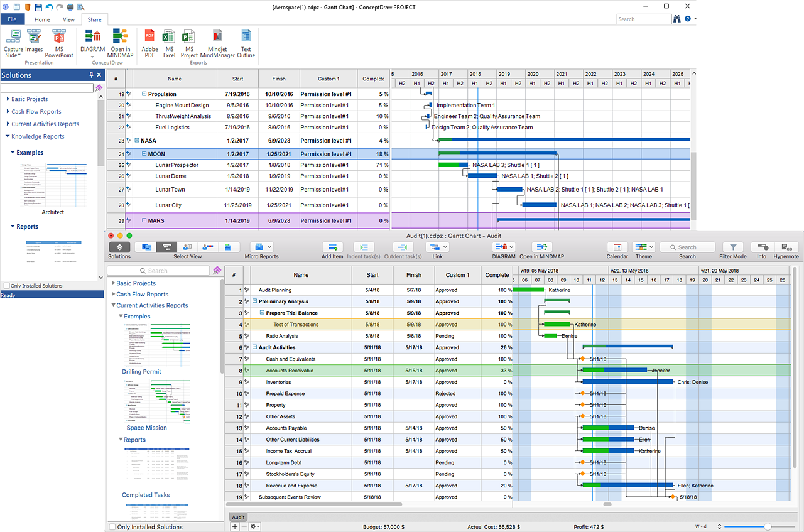804x532 pixels.
Task: Close the Solutions panel in Aerospace window
Action: 99,75
